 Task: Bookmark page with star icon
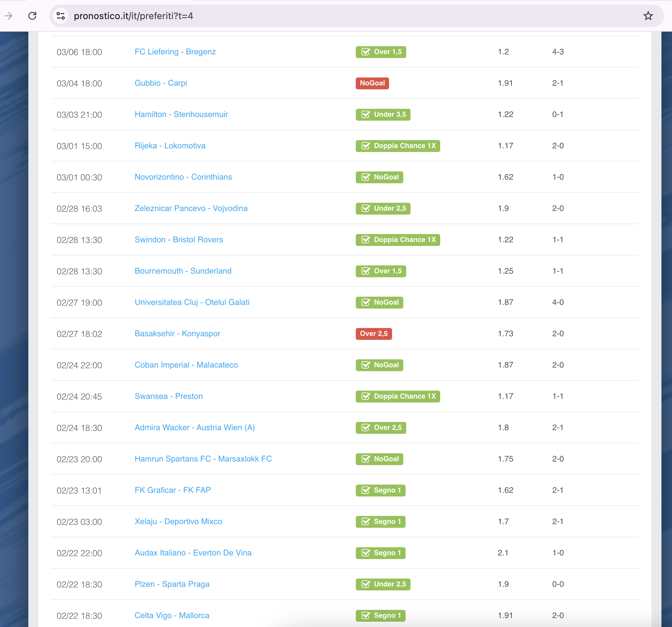(x=648, y=16)
